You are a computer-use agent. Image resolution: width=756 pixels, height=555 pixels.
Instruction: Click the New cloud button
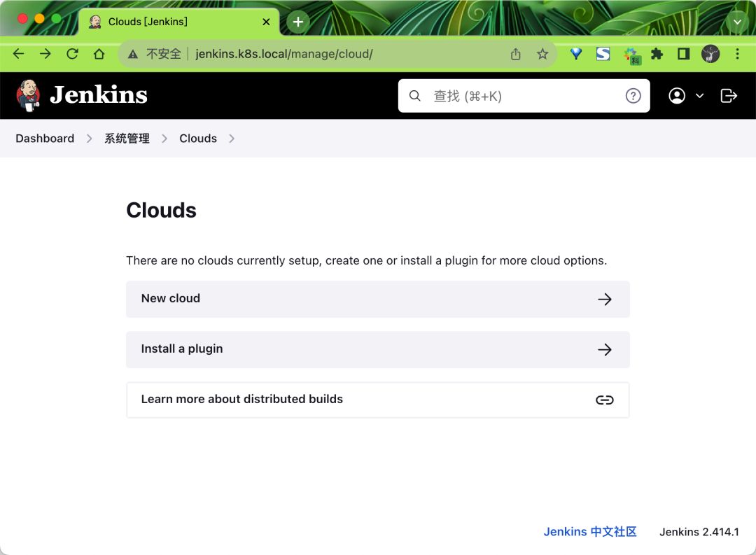tap(378, 299)
